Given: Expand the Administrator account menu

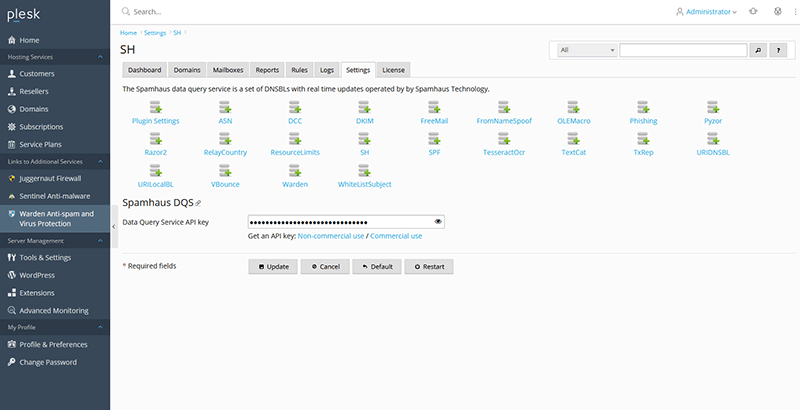Looking at the screenshot, I should point(706,12).
